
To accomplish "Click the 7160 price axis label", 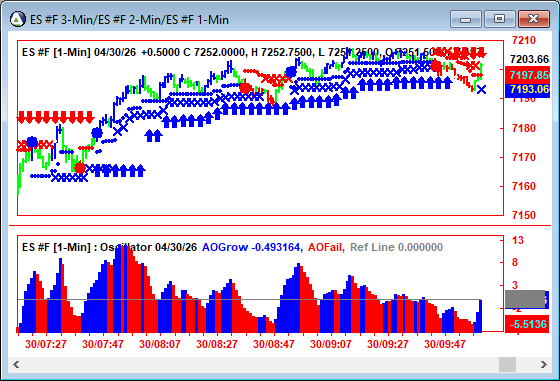I will 524,186.
